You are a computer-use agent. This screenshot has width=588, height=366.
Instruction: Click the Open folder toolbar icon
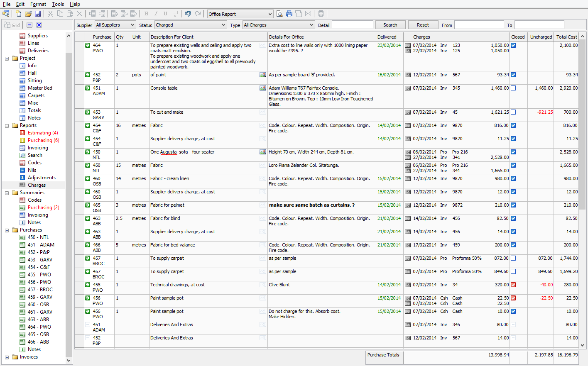(28, 14)
